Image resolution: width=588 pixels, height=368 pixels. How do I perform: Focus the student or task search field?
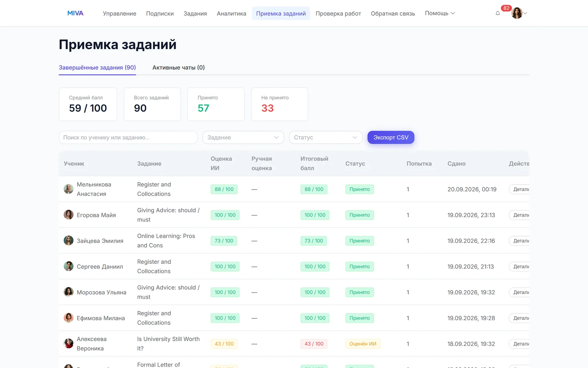point(128,138)
